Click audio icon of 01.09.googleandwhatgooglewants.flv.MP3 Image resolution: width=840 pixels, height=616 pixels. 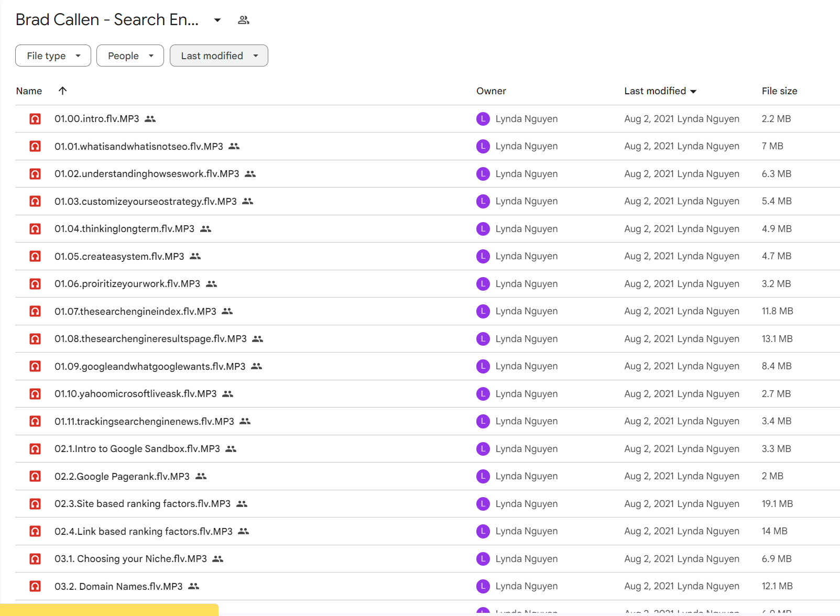pos(35,366)
